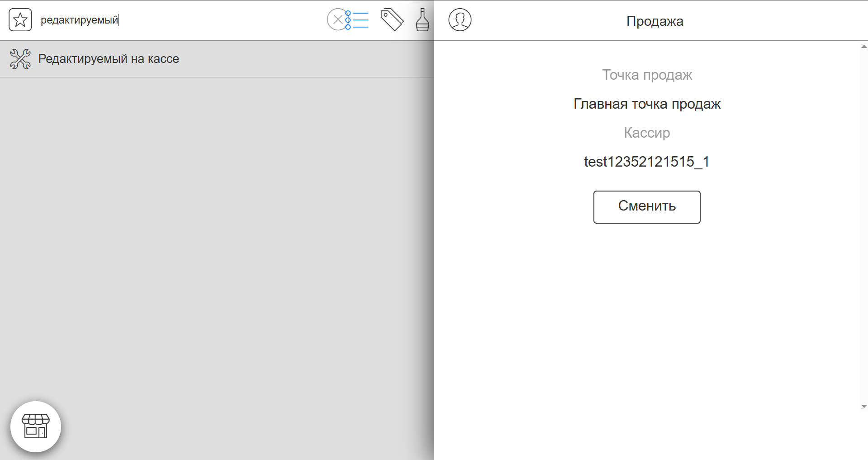
Task: Click cashier name 'test12352121515_1'
Action: [x=647, y=162]
